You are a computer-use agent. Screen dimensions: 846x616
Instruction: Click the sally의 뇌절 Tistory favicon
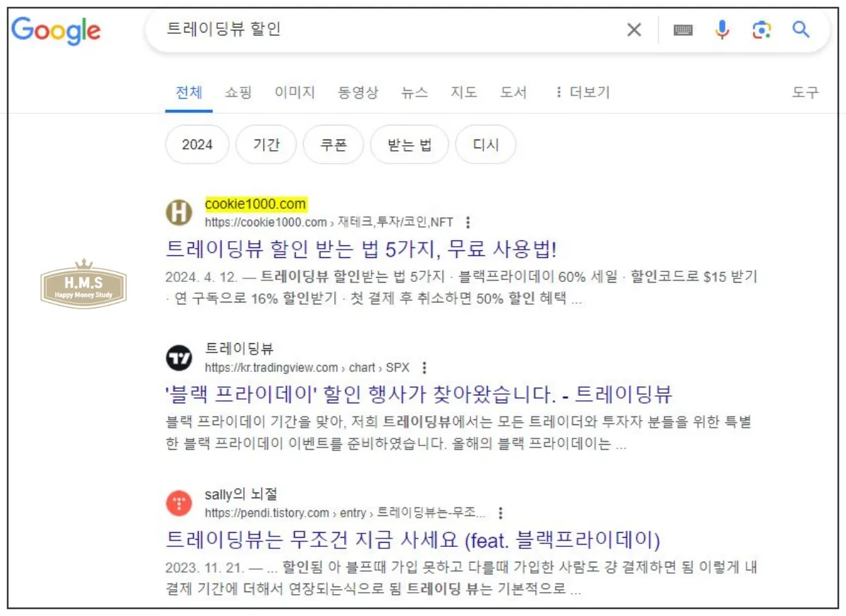point(179,503)
